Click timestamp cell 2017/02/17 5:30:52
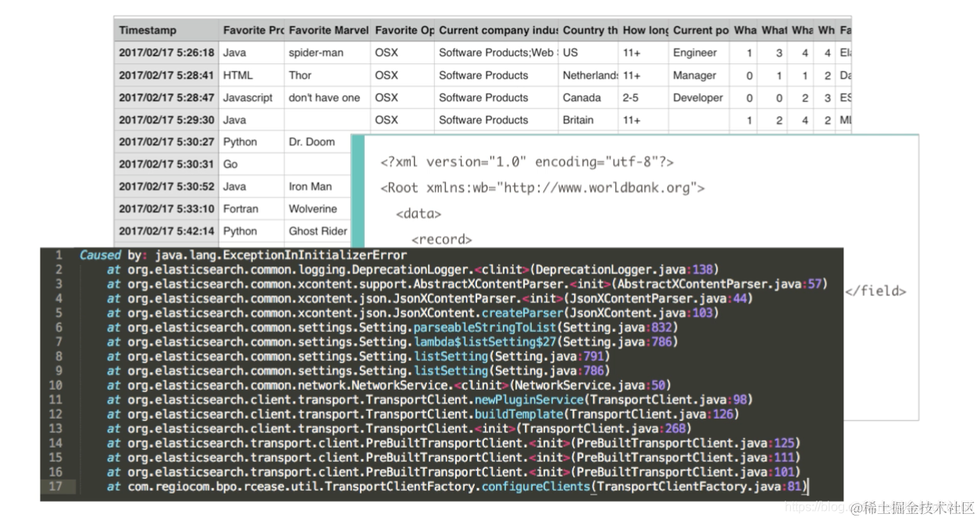This screenshot has width=980, height=521. tap(166, 187)
